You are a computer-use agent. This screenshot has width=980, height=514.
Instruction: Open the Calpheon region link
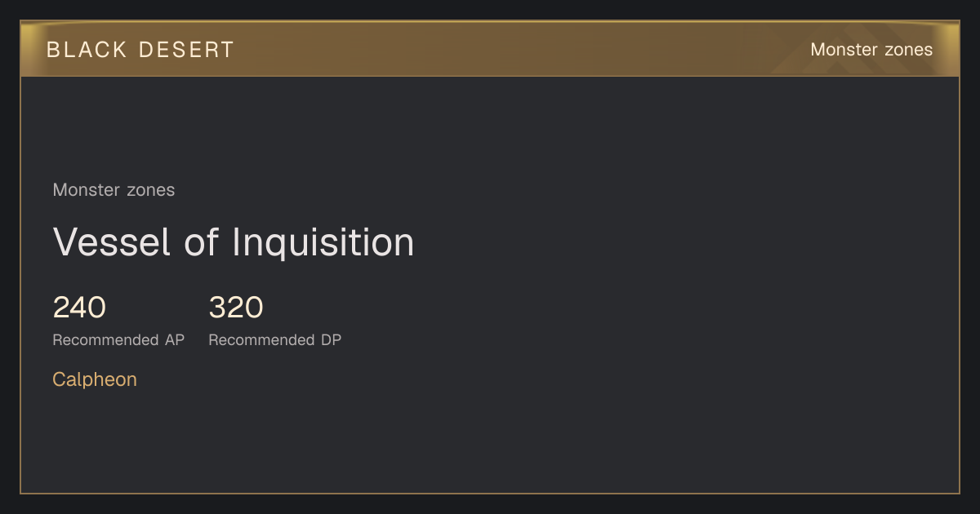tap(95, 379)
